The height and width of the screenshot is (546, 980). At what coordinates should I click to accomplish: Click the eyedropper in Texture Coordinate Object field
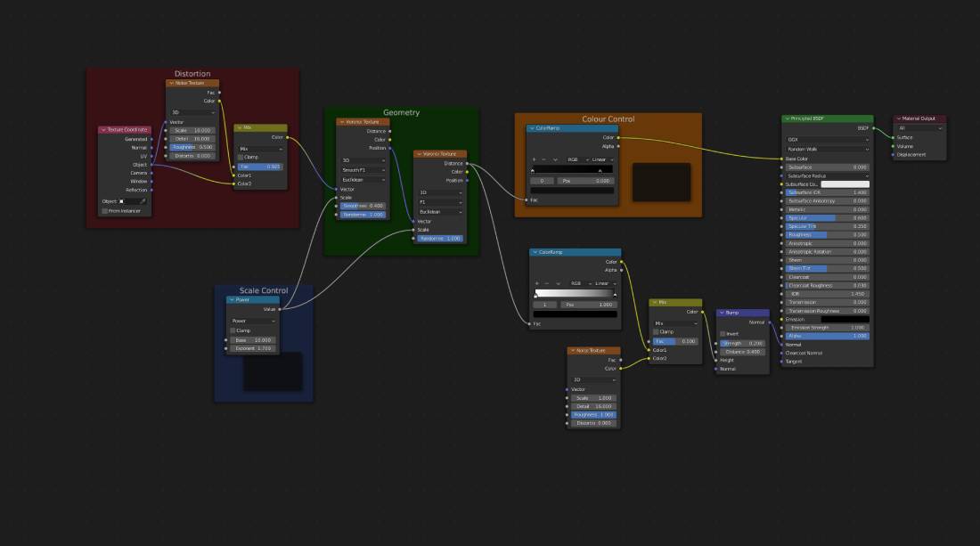(143, 201)
